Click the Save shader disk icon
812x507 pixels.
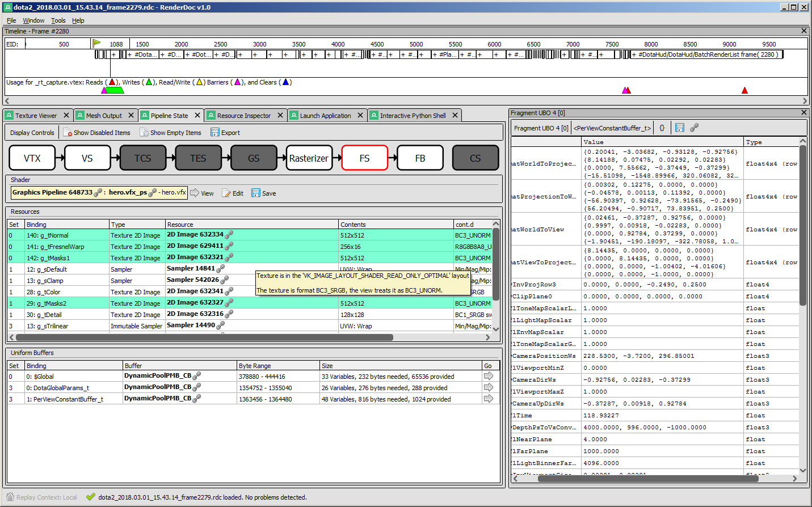pyautogui.click(x=256, y=193)
